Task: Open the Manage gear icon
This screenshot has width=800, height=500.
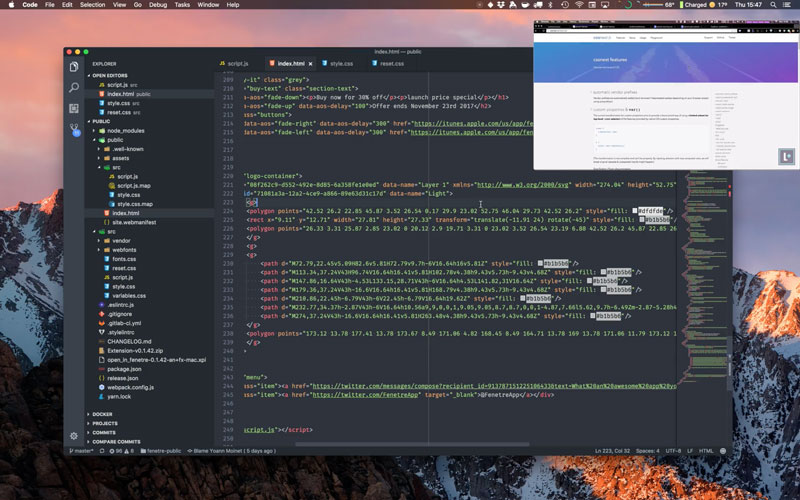Action: point(74,436)
